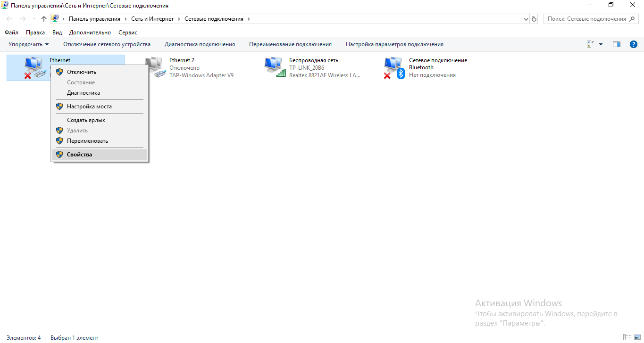Open the address bar history dropdown

coord(527,19)
